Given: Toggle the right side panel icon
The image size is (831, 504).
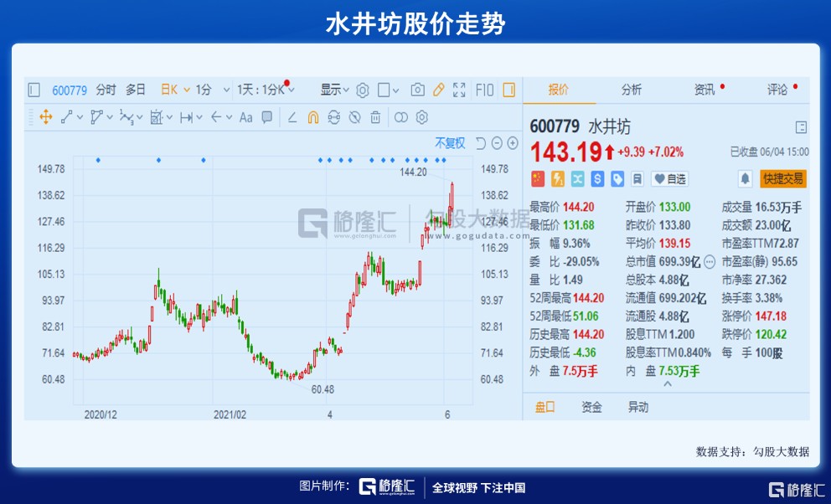Looking at the screenshot, I should pyautogui.click(x=508, y=90).
